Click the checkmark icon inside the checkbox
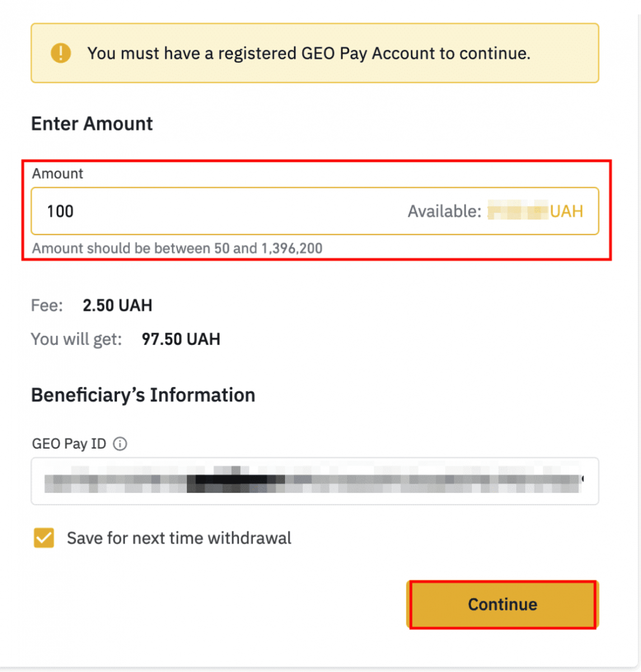This screenshot has width=641, height=672. 44,538
